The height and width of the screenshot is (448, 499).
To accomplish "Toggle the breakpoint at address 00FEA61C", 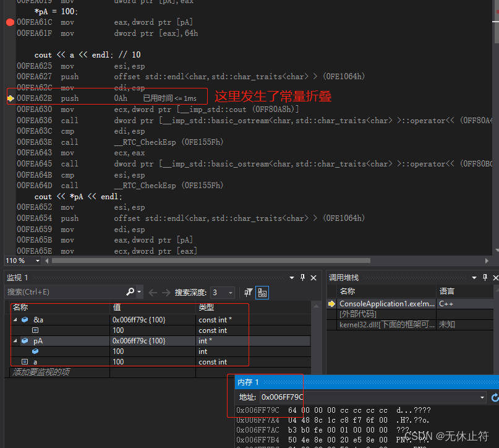I will pos(10,22).
